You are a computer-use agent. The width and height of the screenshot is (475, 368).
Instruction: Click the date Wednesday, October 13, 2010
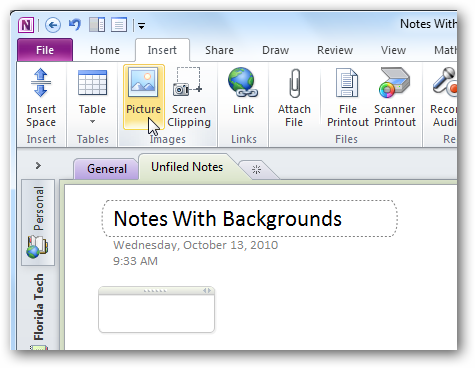(x=195, y=245)
